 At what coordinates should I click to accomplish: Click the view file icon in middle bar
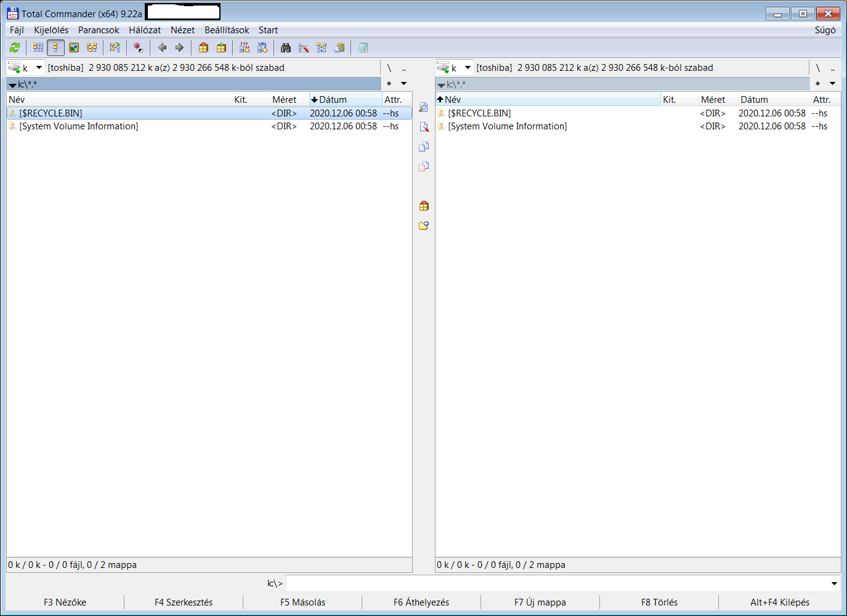pyautogui.click(x=424, y=107)
